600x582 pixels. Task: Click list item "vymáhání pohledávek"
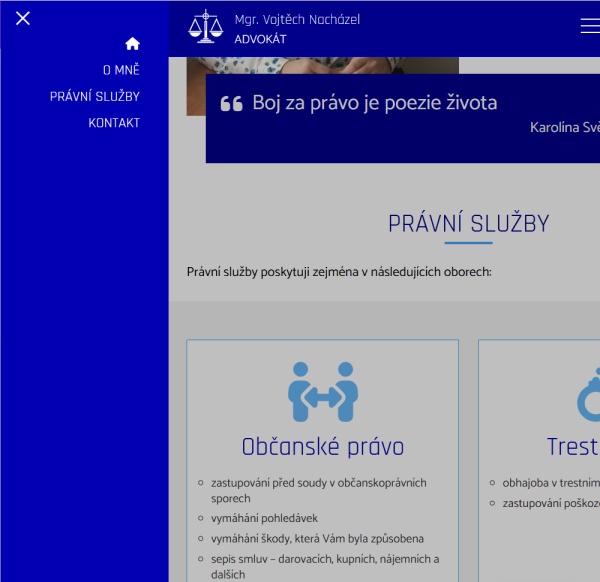click(x=264, y=518)
